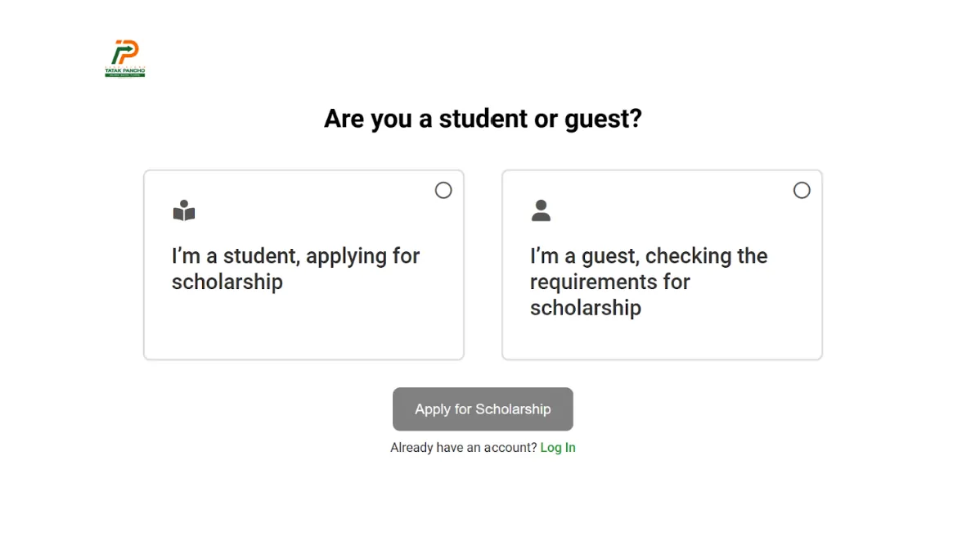The width and height of the screenshot is (980, 560).
Task: Open the Log In link
Action: pos(558,447)
